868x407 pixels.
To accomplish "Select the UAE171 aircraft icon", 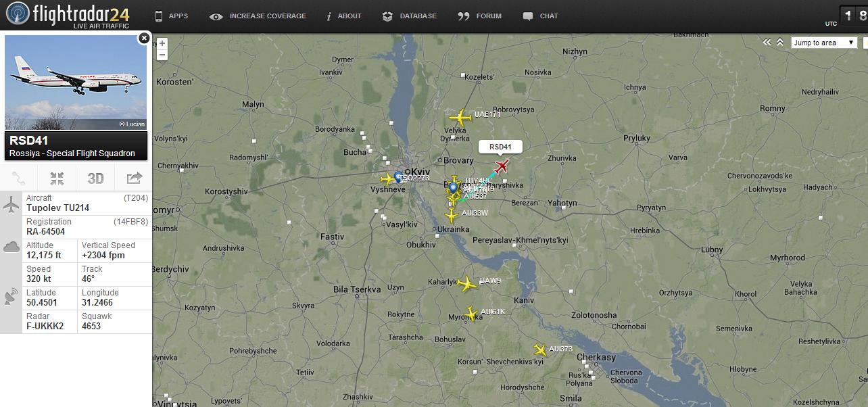I will pos(460,117).
